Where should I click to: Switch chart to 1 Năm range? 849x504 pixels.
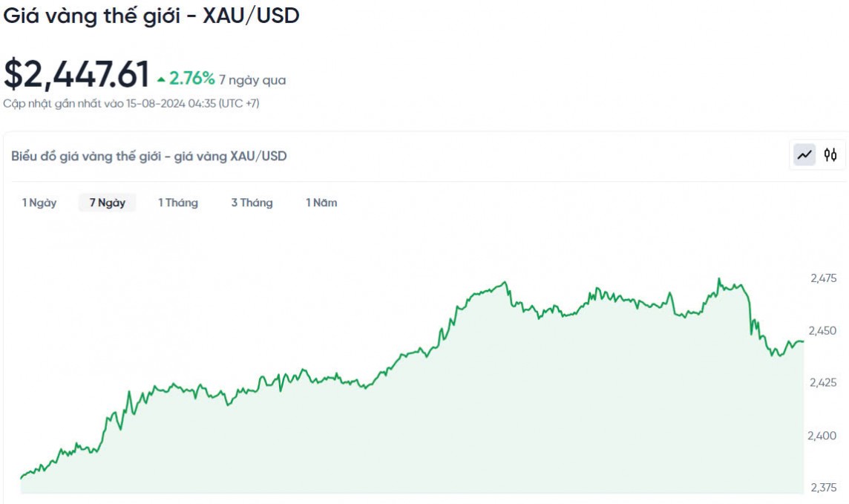click(321, 203)
